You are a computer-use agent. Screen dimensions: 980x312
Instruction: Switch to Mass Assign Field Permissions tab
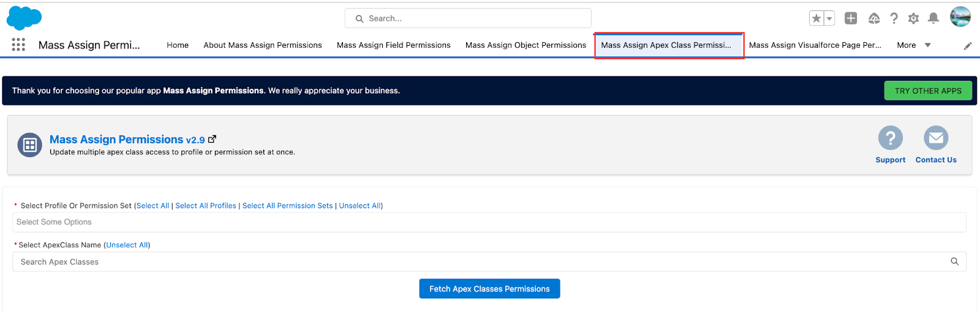point(394,45)
